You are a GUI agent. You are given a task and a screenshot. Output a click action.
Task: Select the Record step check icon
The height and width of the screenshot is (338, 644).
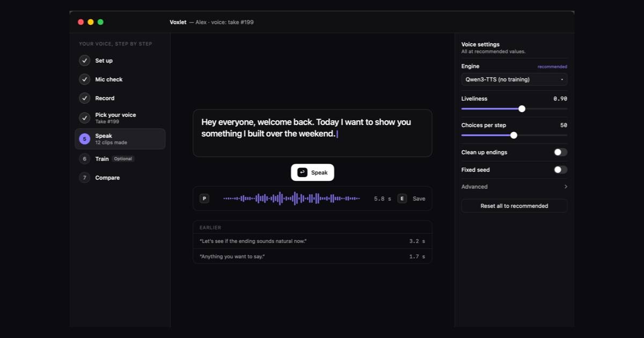click(84, 98)
